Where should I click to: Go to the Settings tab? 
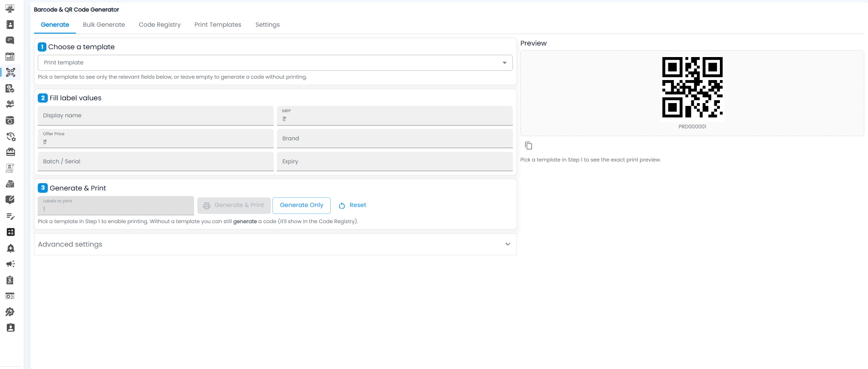267,25
